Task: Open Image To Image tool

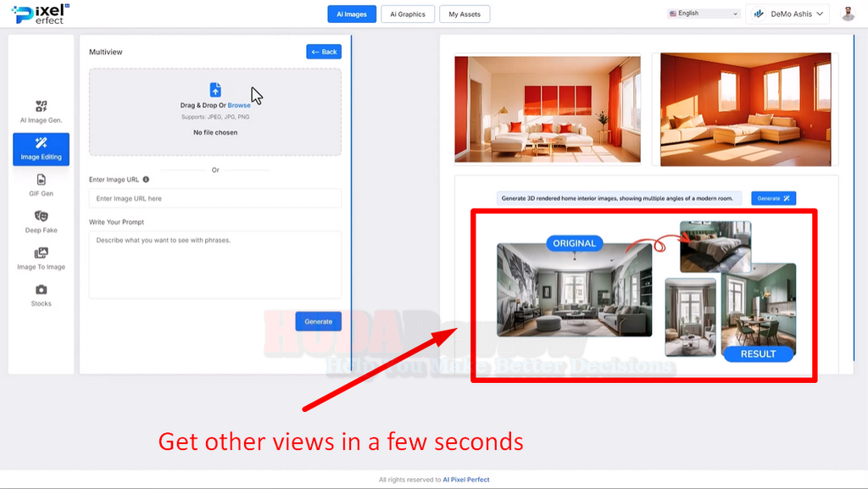Action: [x=41, y=258]
